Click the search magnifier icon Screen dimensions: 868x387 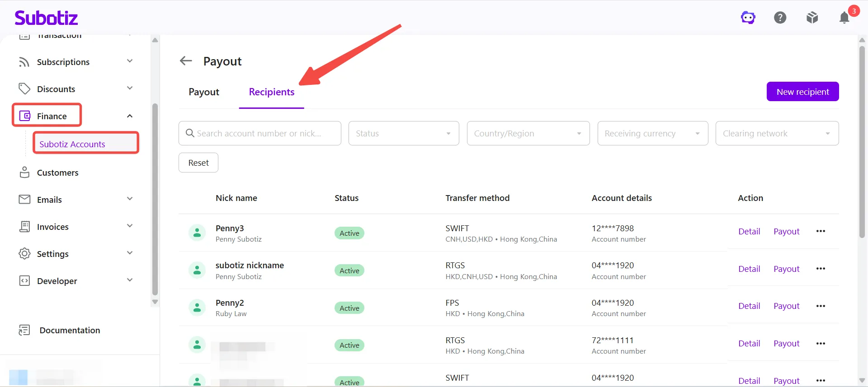click(x=190, y=133)
